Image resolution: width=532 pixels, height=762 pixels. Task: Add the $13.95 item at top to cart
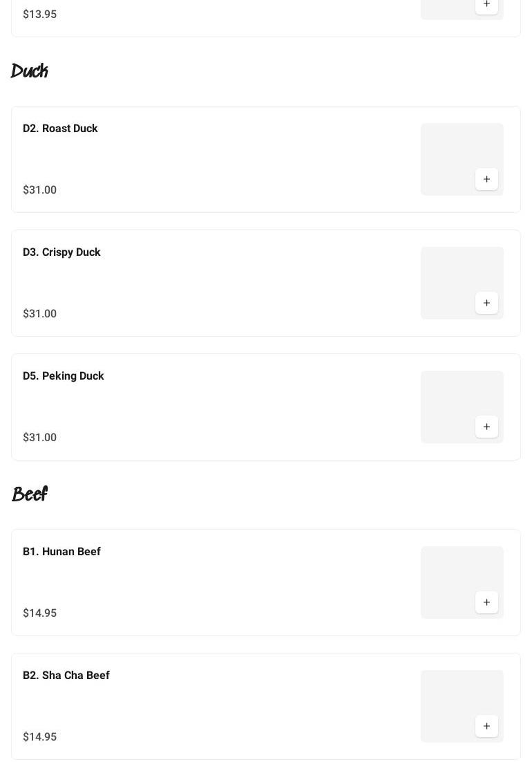point(486,4)
